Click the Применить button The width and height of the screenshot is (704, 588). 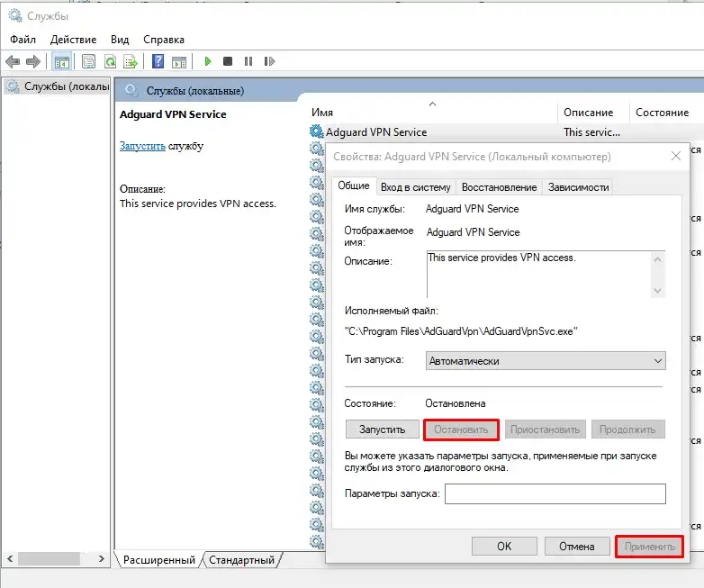650,547
